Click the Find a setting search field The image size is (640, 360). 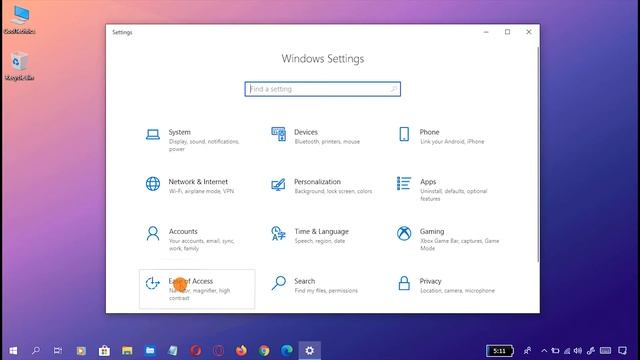[322, 89]
